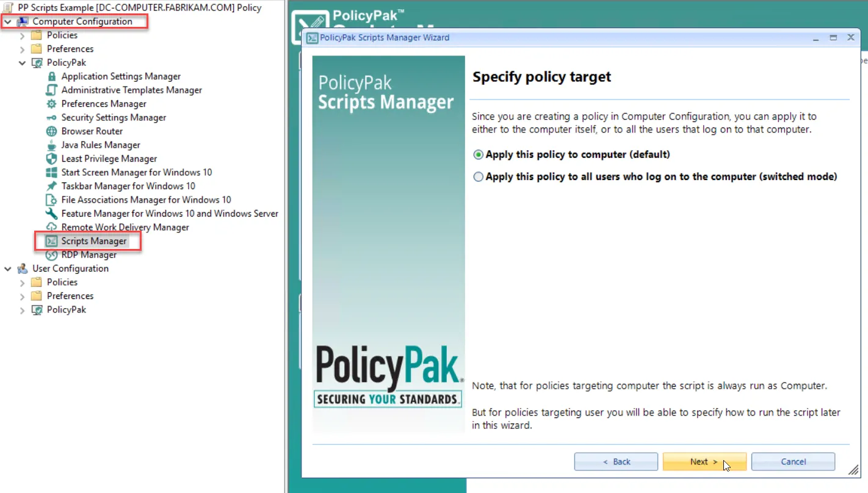Click the User Configuration people icon
This screenshot has height=493, width=868.
[23, 268]
